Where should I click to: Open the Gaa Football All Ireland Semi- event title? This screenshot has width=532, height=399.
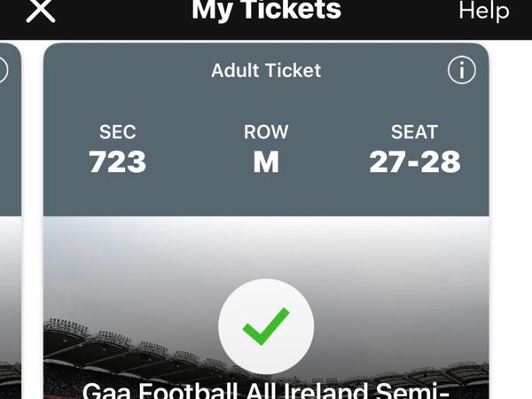tap(266, 391)
